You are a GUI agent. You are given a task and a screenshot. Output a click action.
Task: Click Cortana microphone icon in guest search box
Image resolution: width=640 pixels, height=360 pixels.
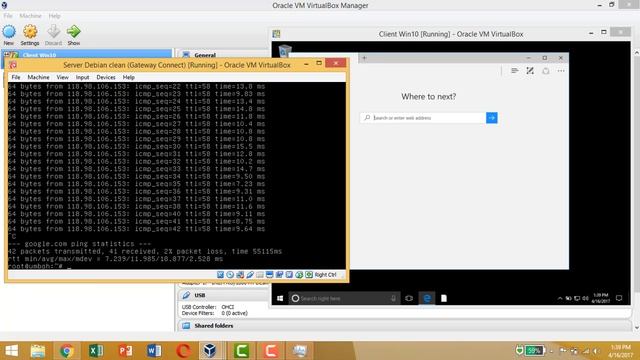[393, 298]
